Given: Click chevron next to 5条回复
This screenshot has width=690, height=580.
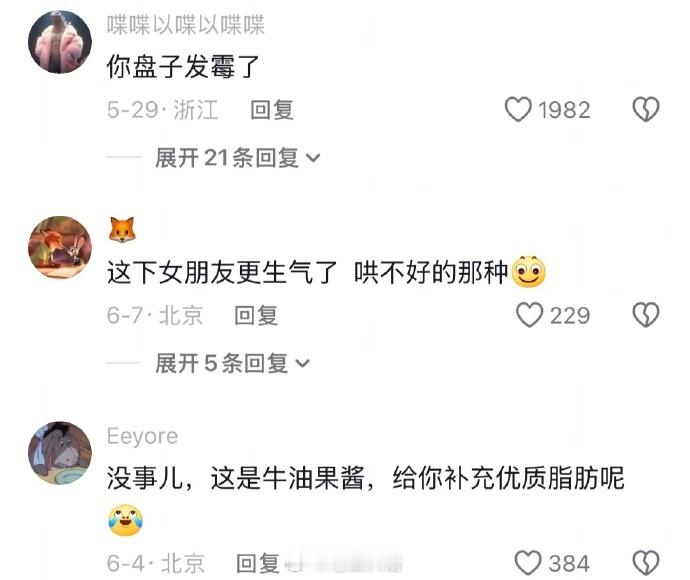Looking at the screenshot, I should pos(302,364).
